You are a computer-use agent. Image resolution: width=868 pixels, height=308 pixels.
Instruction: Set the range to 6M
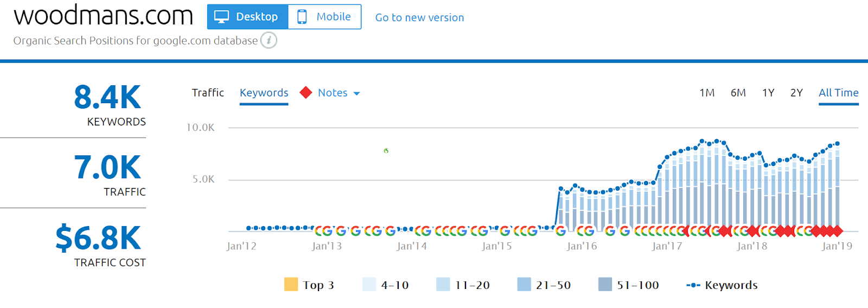[x=738, y=93]
